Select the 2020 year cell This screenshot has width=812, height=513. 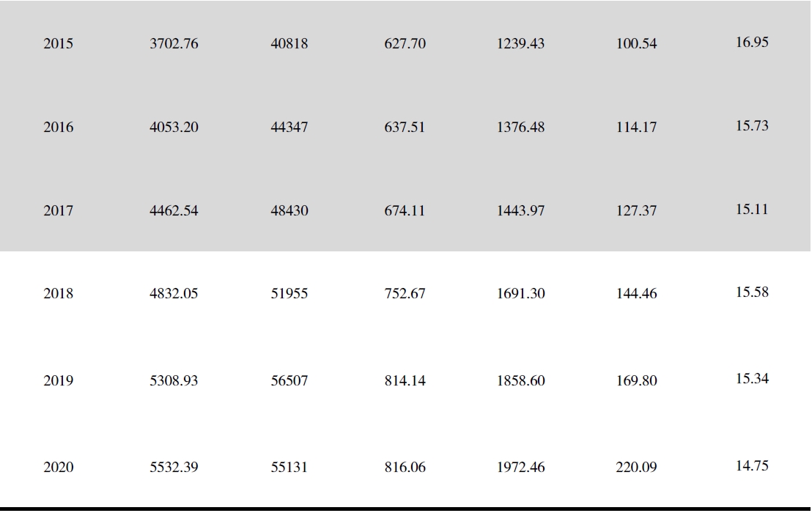(x=58, y=467)
